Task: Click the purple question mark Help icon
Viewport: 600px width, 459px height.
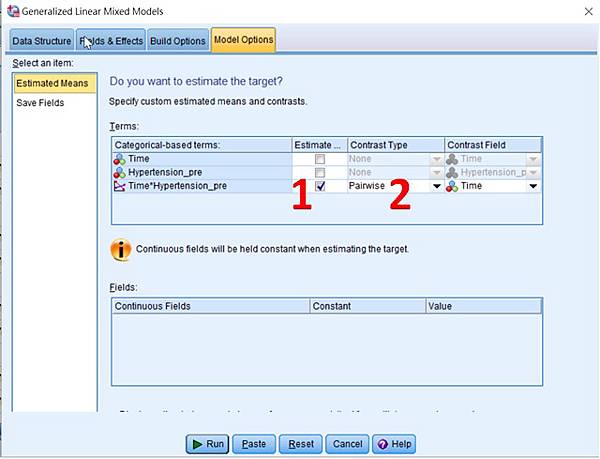Action: [383, 444]
